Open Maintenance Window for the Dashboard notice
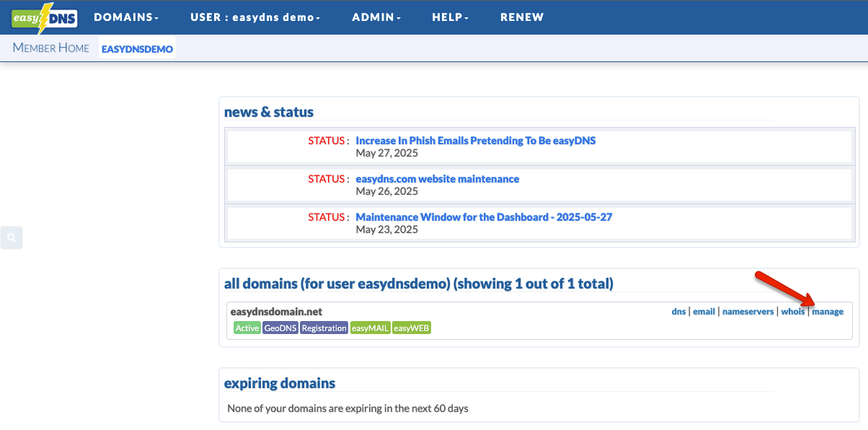This screenshot has height=430, width=868. [484, 217]
